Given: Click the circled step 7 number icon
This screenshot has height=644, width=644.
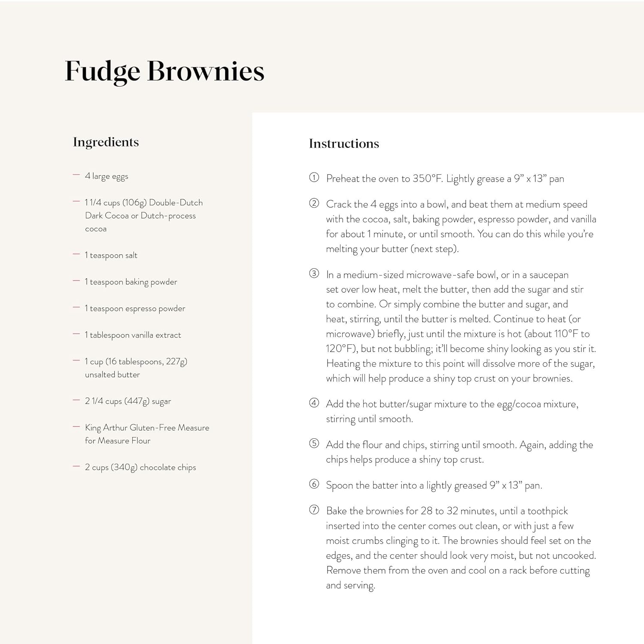Looking at the screenshot, I should coord(314,510).
